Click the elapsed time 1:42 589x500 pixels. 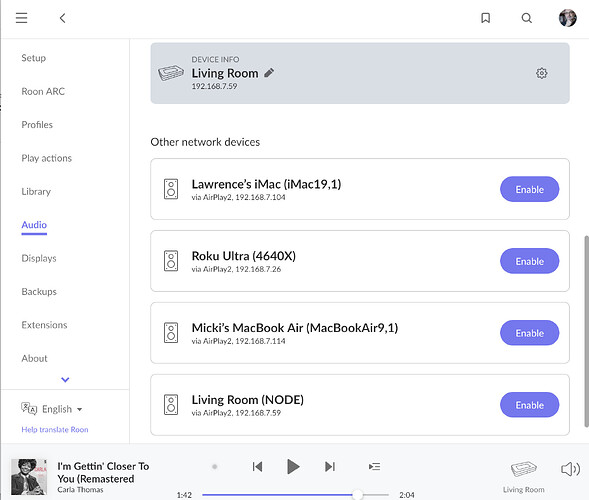click(184, 495)
